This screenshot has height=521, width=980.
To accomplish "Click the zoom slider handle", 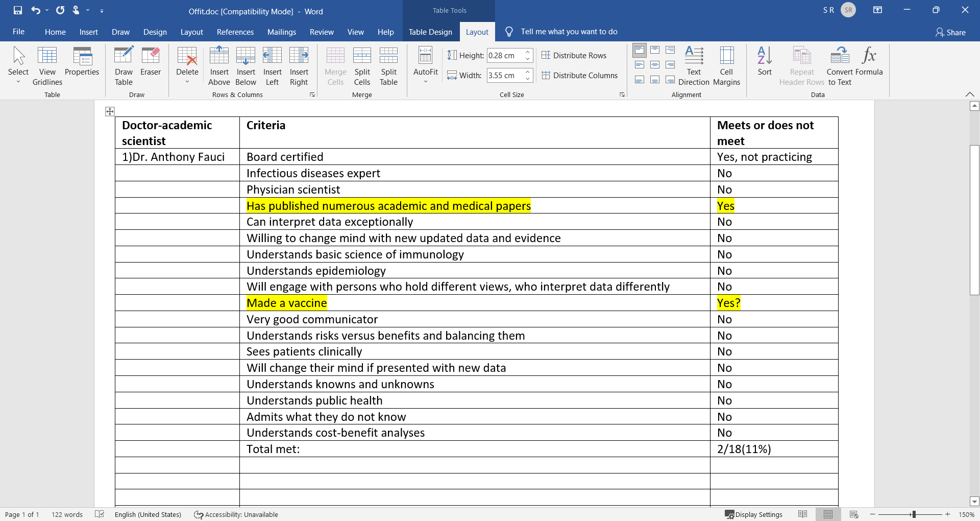I will pyautogui.click(x=914, y=514).
